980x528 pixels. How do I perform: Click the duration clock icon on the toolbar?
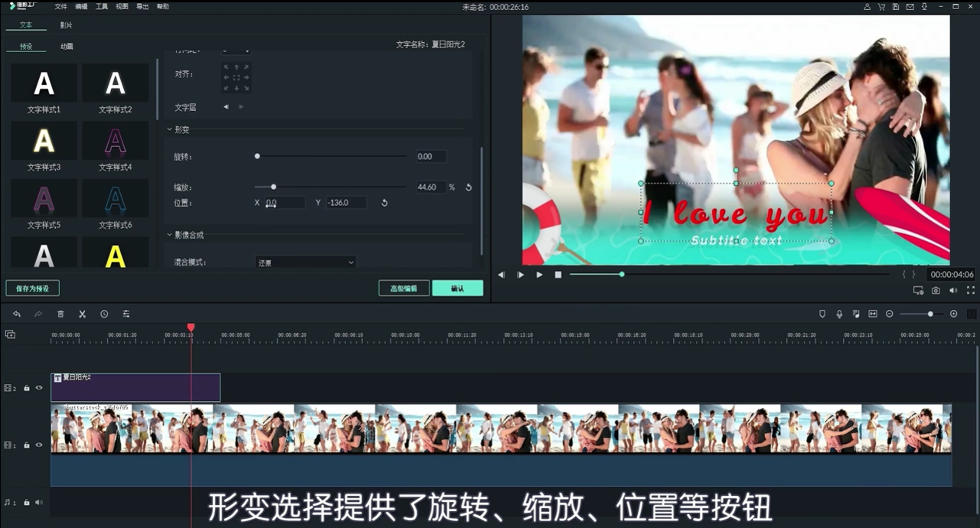point(103,314)
